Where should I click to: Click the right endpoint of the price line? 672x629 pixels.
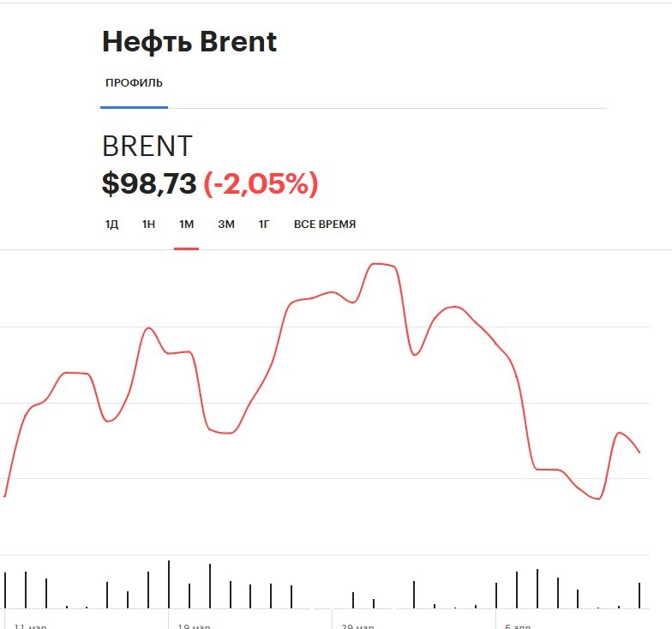point(639,452)
